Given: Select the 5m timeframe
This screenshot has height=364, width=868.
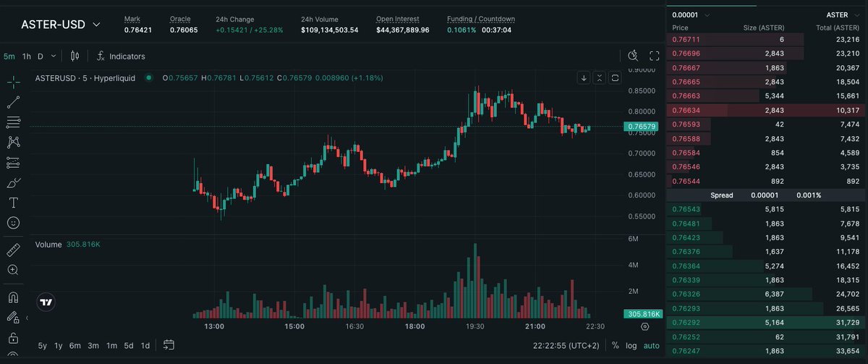Looking at the screenshot, I should (9, 56).
